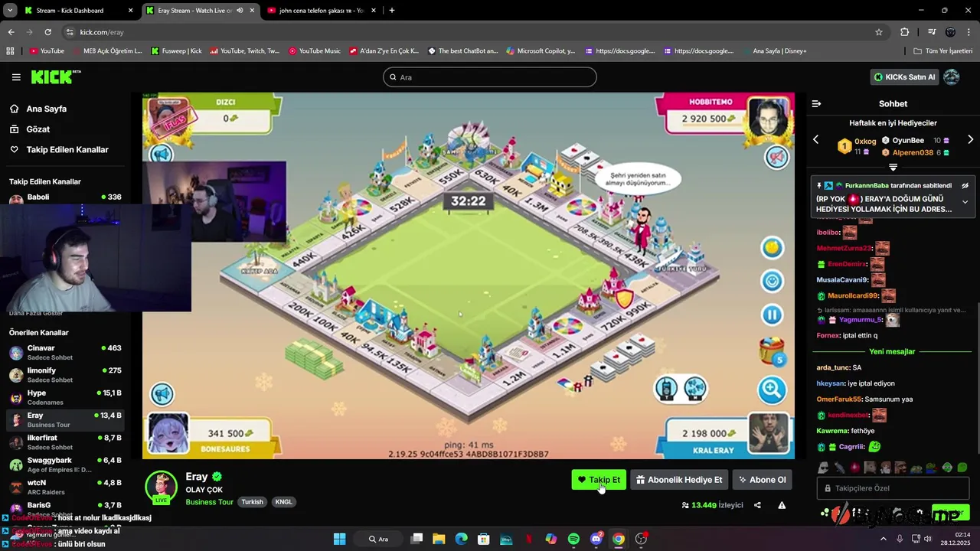
Task: Open Spotify from the taskbar
Action: click(x=573, y=539)
